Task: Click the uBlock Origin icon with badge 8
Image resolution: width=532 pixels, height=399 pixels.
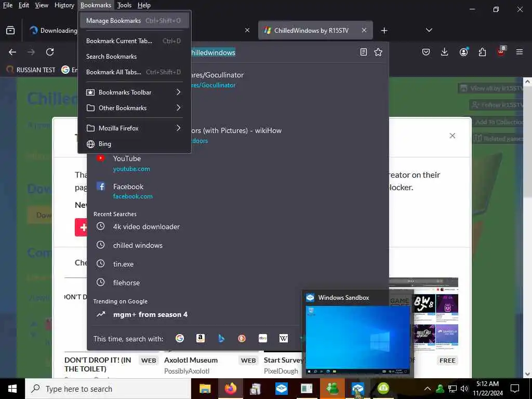Action: (501, 51)
